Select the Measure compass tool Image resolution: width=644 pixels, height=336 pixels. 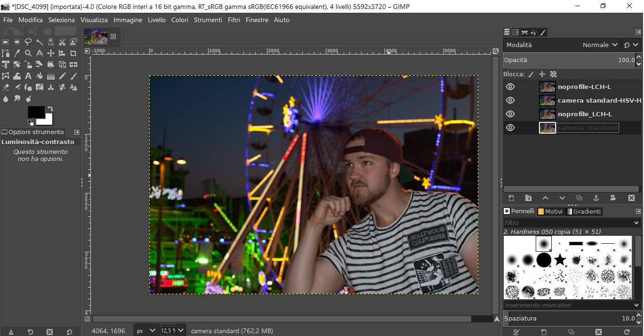point(40,53)
